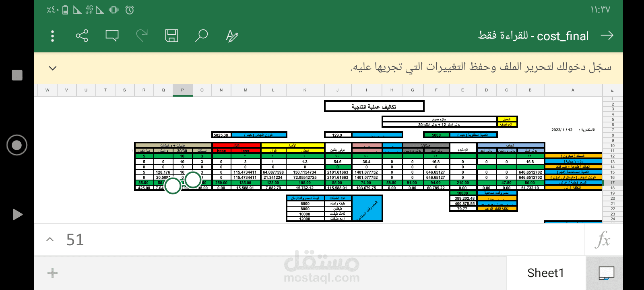Viewport: 644px width, 290px height.
Task: Select green cell with value 5000
Action: (436, 135)
